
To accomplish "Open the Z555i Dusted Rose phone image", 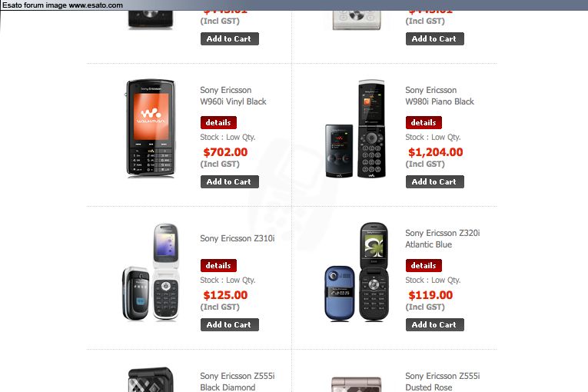I will coord(356,384).
